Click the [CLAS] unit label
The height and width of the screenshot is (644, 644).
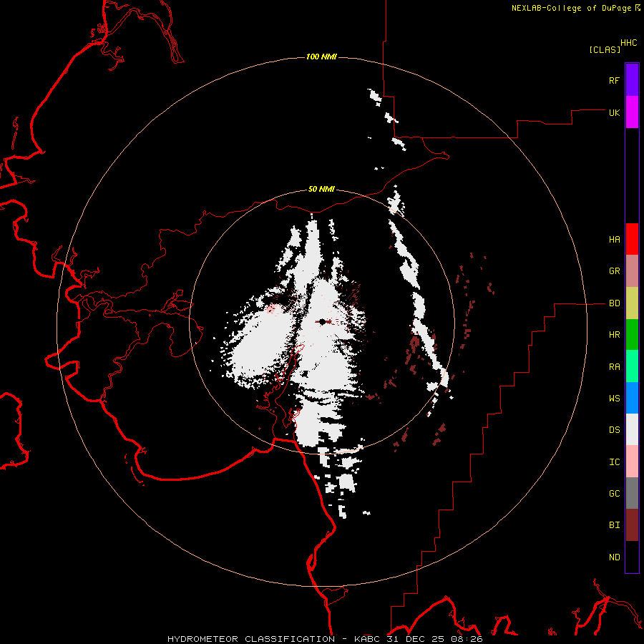pos(605,50)
